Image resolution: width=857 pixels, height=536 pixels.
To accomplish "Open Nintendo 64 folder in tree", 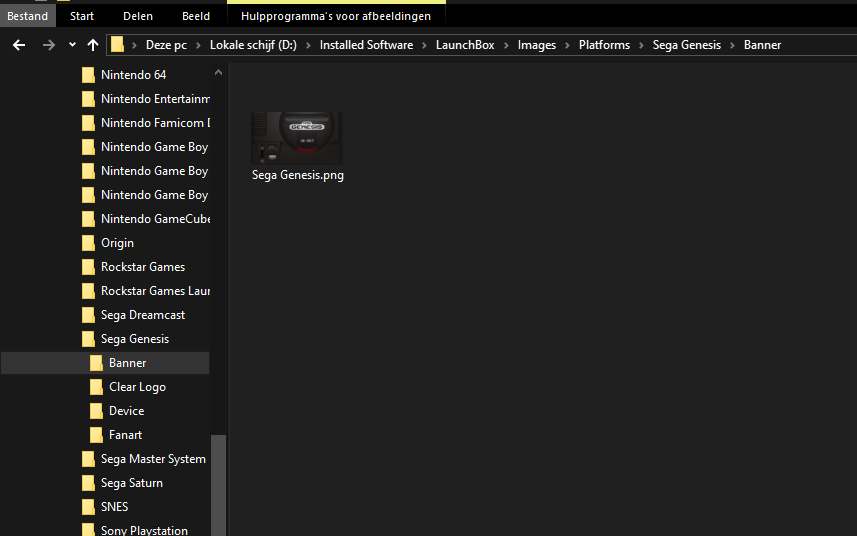I will click(133, 75).
